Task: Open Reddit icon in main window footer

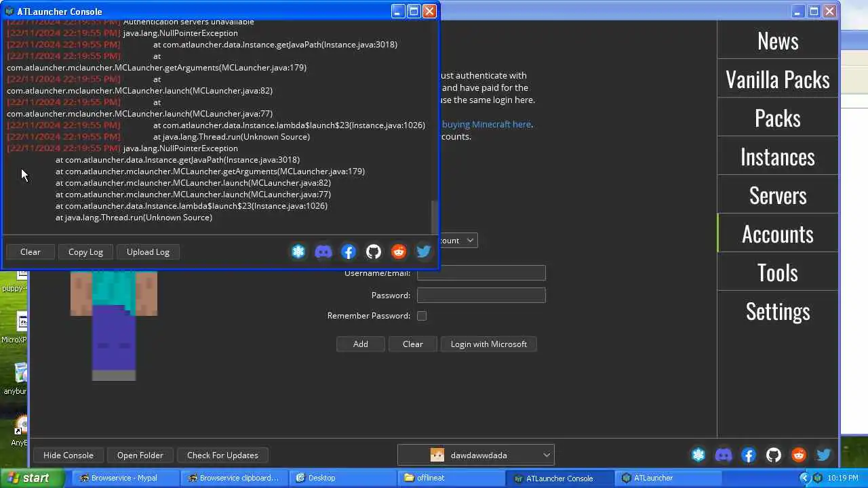Action: [799, 455]
